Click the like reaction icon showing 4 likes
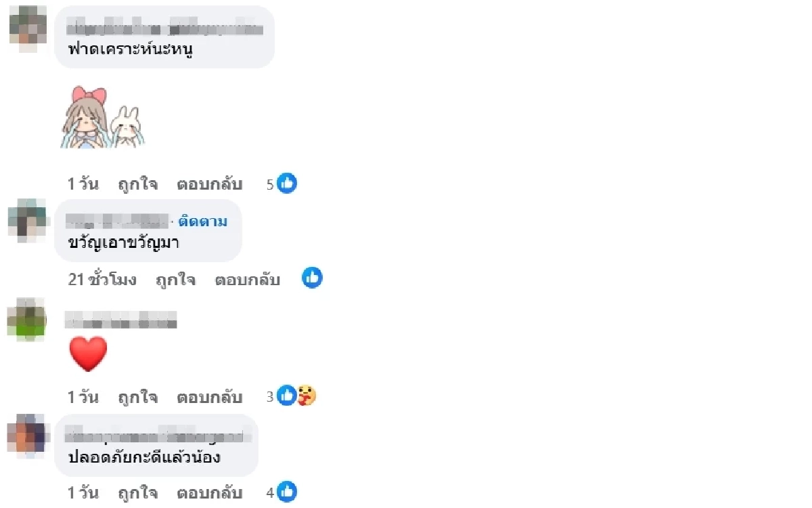812x508 pixels. (287, 492)
